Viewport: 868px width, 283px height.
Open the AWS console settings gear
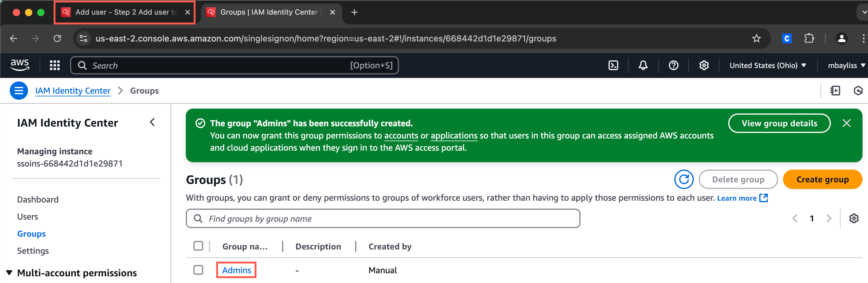coord(704,65)
